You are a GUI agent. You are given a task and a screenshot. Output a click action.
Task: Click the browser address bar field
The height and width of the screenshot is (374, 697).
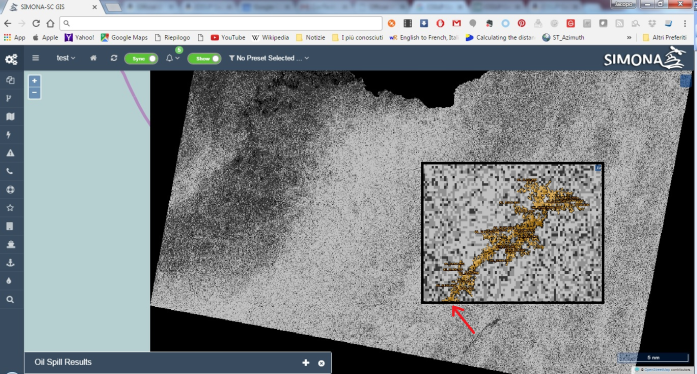pyautogui.click(x=221, y=23)
